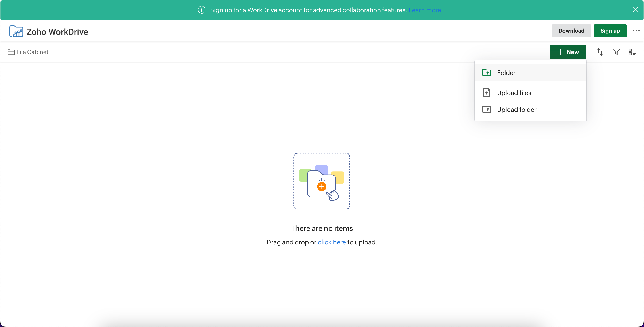
Task: Open the three-dot more options menu
Action: [x=636, y=31]
